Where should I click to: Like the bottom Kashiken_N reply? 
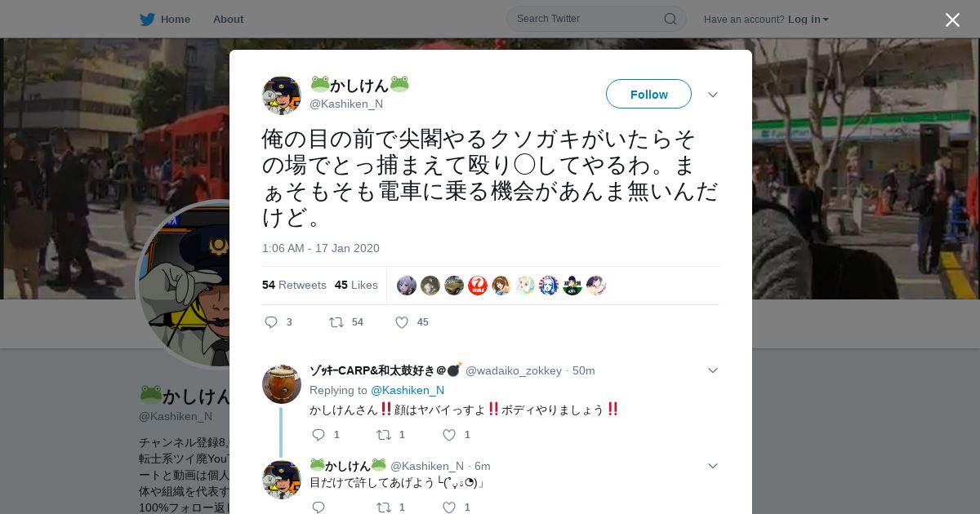[449, 507]
